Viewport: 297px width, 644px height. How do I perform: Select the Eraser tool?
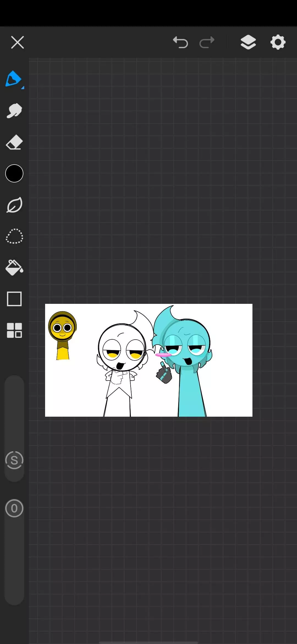14,142
